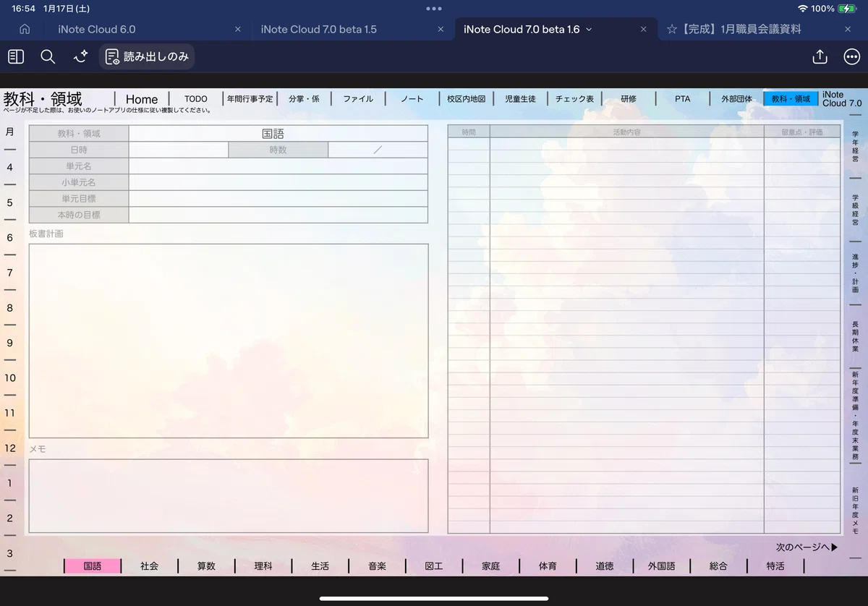Open 年間行事予定 section

[x=250, y=99]
